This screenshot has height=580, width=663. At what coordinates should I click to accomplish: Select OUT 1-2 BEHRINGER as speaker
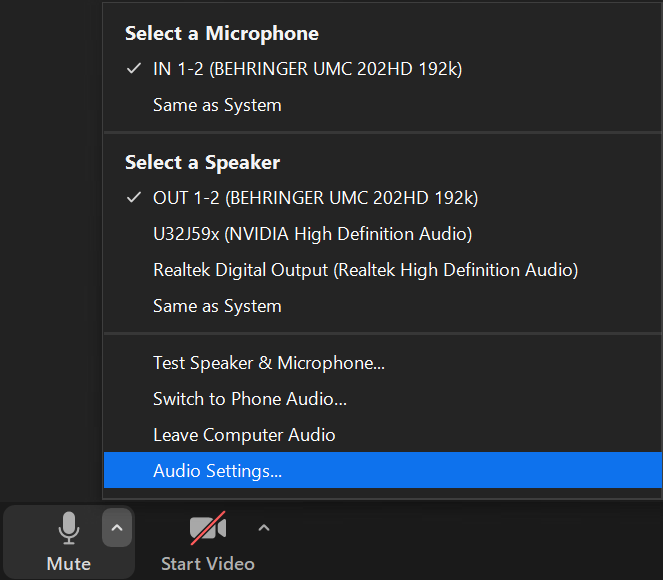(315, 198)
